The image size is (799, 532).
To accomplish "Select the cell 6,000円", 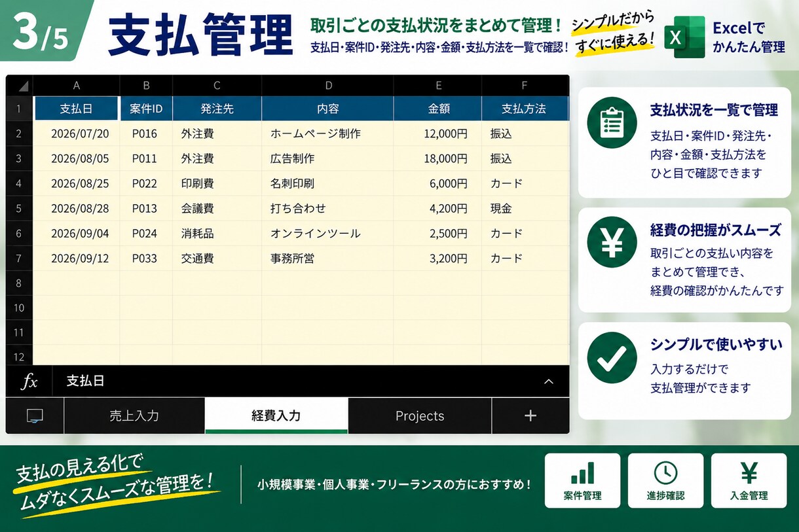I will click(x=437, y=183).
